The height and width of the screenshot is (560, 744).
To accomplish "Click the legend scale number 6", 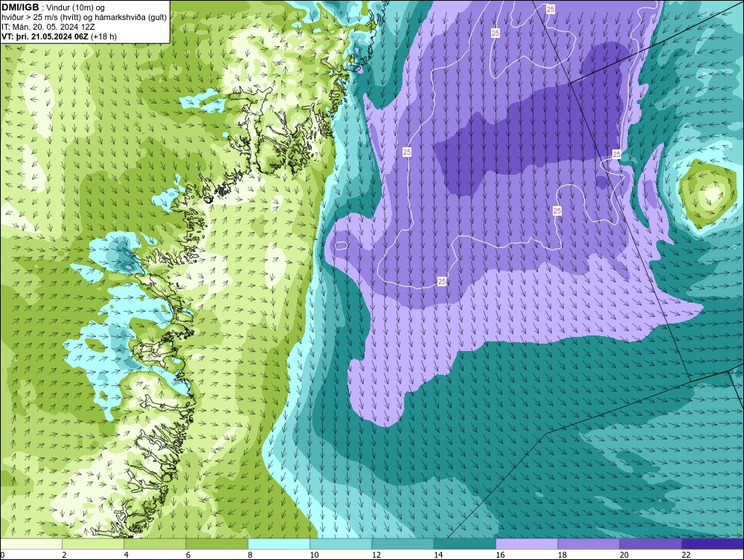I will [188, 555].
